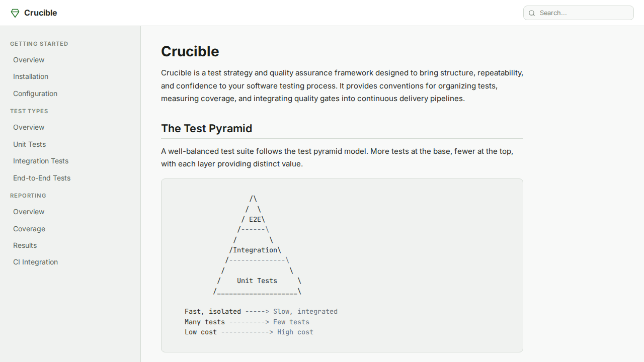Click the Test Types section header
The width and height of the screenshot is (644, 362).
(x=29, y=111)
